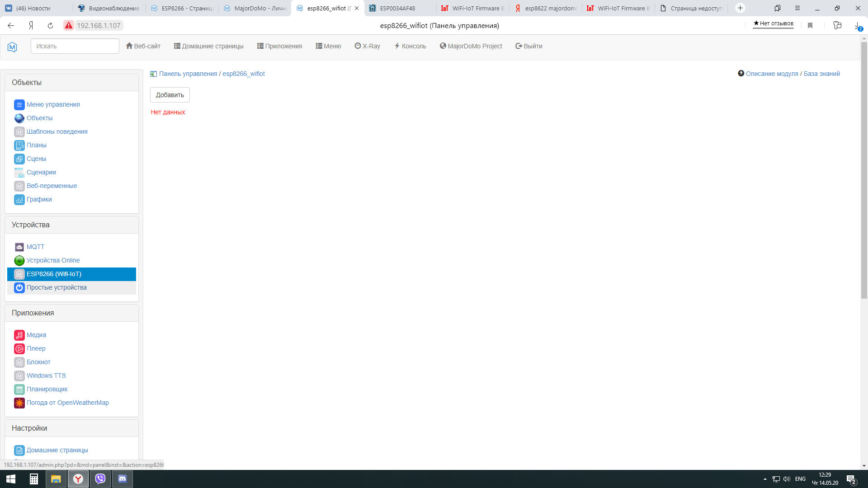This screenshot has width=868, height=488.
Task: Open the Графики chart icon
Action: pyautogui.click(x=19, y=200)
